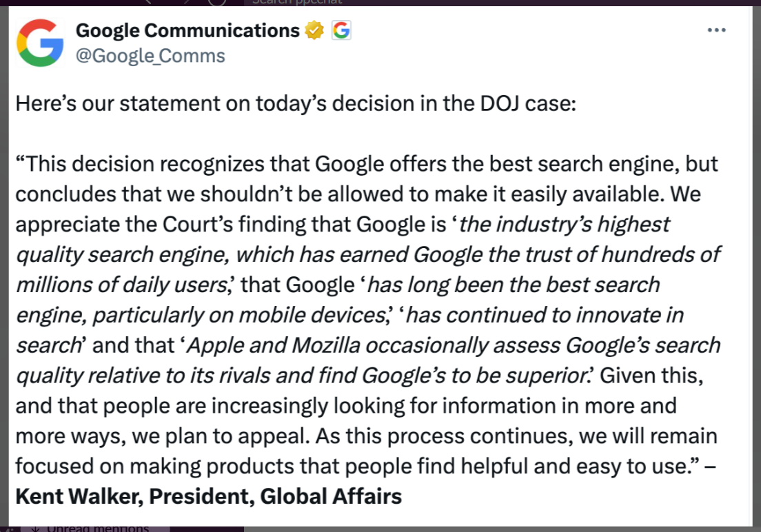Click the down arrow beside Unread mentions
This screenshot has width=761, height=532.
[35, 529]
